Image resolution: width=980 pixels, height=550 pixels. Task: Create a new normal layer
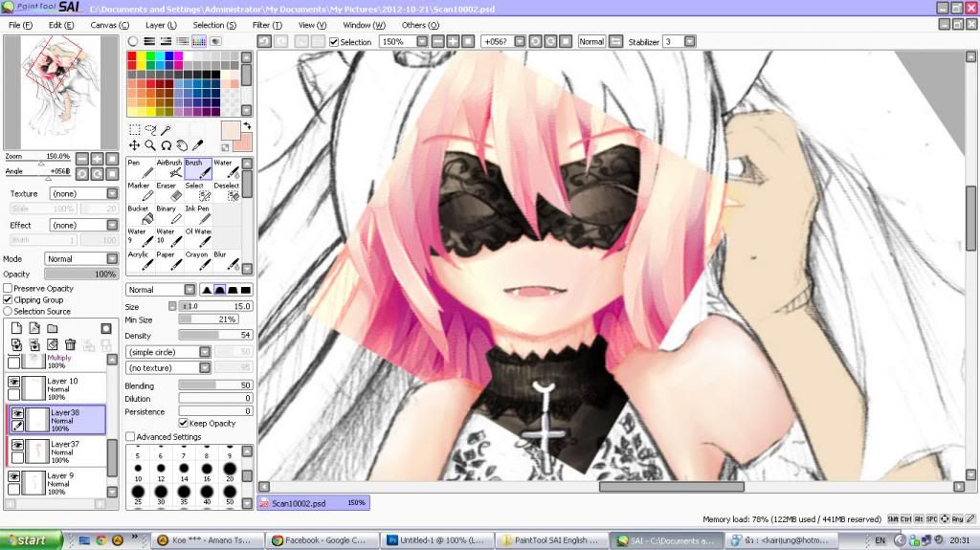(16, 328)
